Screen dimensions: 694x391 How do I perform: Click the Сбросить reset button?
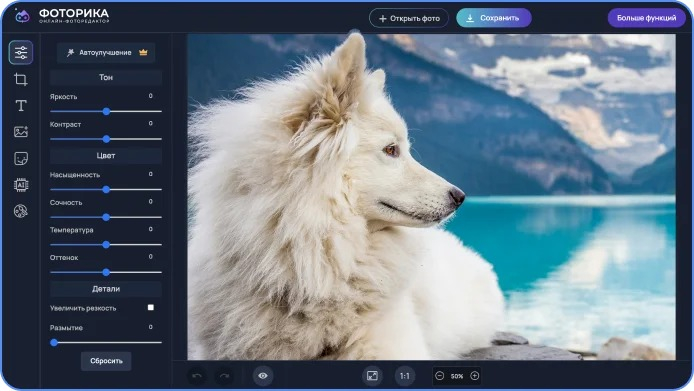106,361
